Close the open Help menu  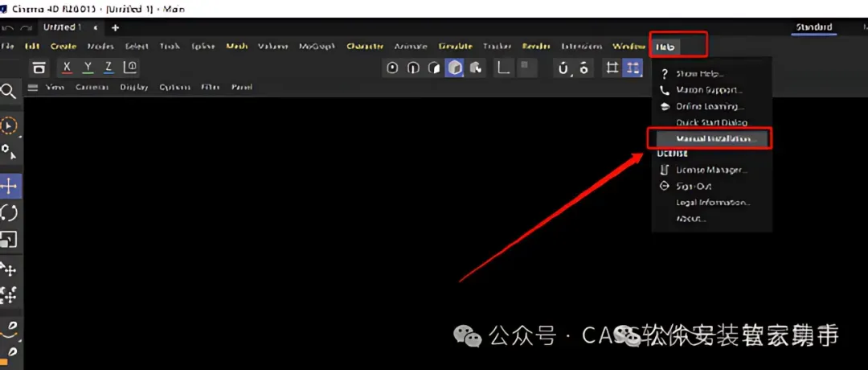pos(665,47)
